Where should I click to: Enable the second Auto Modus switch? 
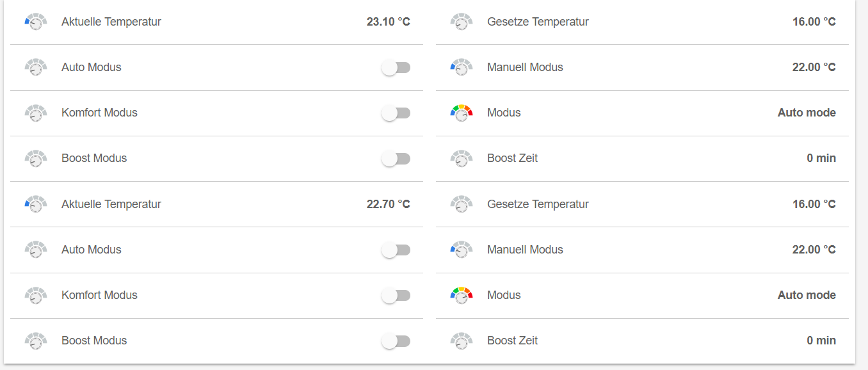click(x=396, y=250)
